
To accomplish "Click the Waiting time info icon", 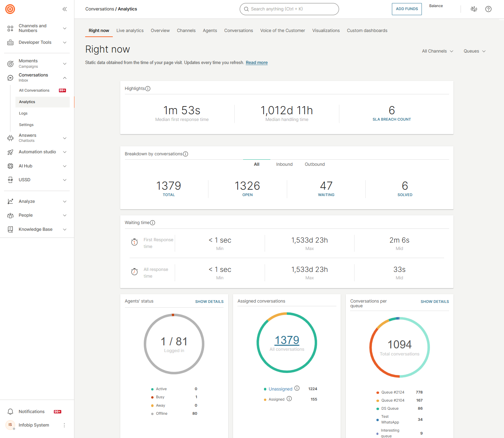I will pos(153,223).
